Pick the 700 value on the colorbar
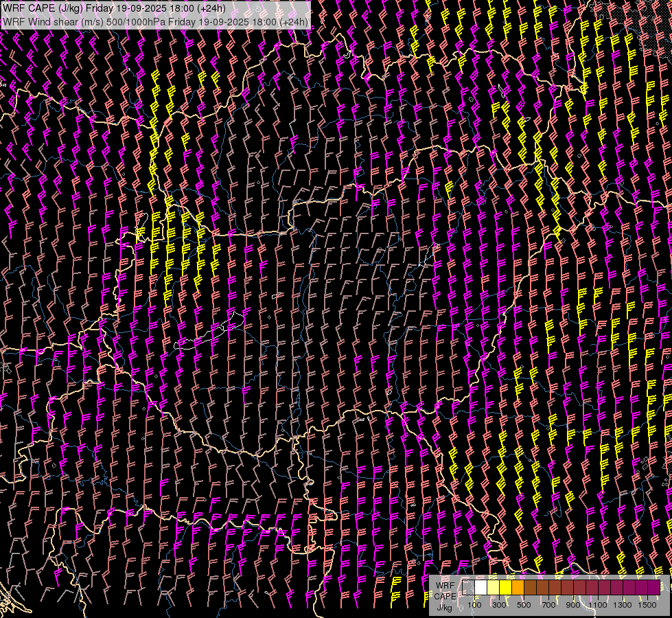Viewport: 672px width, 618px height. [548, 605]
